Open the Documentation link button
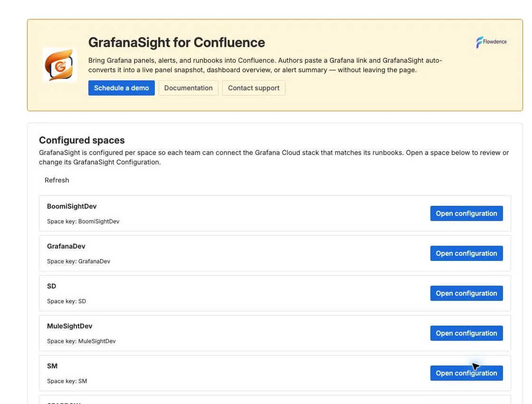This screenshot has width=532, height=404. tap(188, 88)
